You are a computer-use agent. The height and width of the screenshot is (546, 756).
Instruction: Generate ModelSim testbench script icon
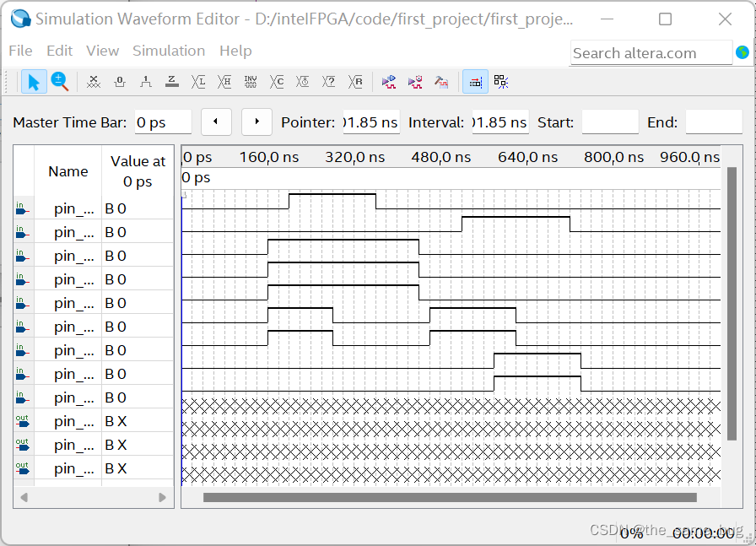441,82
